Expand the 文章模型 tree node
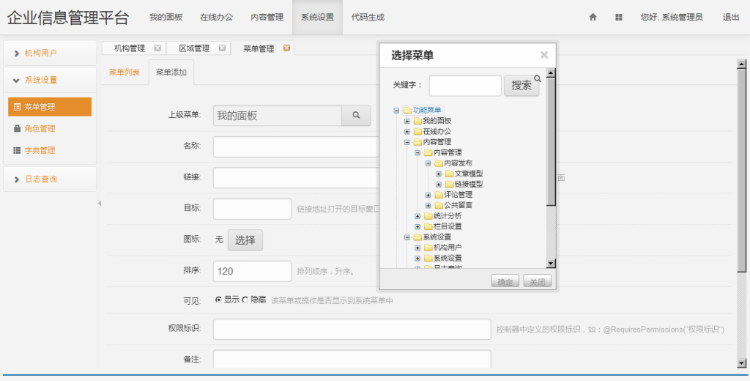The image size is (750, 381). point(439,174)
